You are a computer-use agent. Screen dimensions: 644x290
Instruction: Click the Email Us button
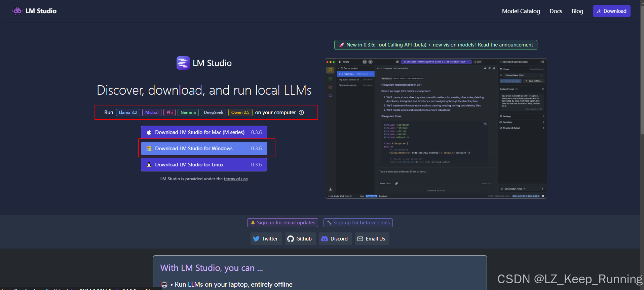[372, 239]
